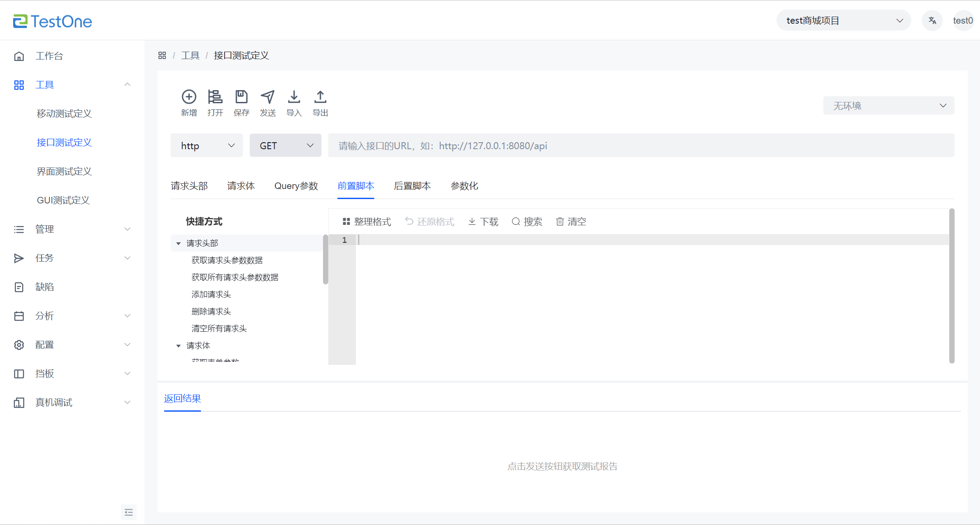Click the 导出 (export) icon
980x525 pixels.
[x=320, y=97]
